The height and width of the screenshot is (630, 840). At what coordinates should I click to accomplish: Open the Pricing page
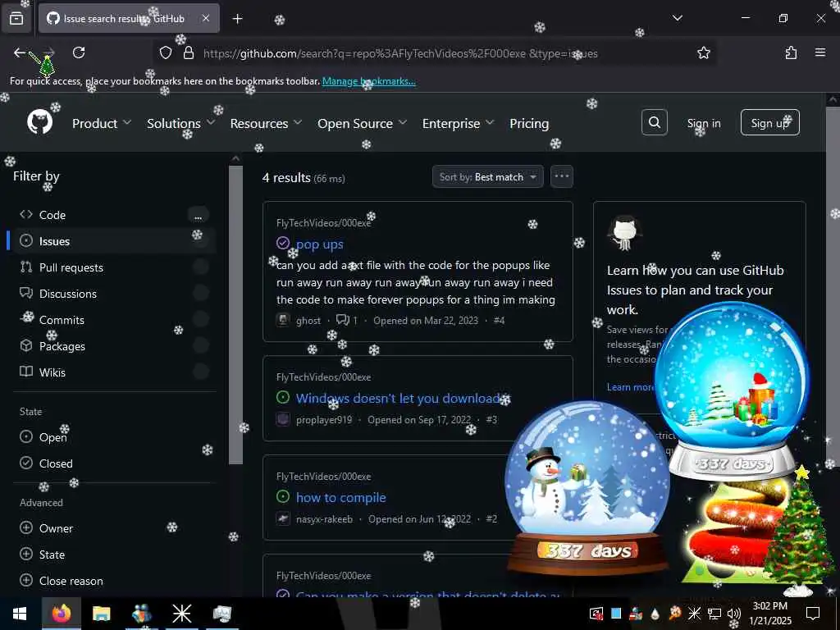pyautogui.click(x=529, y=123)
